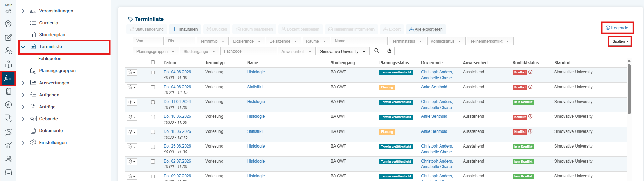Open the 'Mein a5' home icon
The width and height of the screenshot is (644, 181).
tap(9, 9)
